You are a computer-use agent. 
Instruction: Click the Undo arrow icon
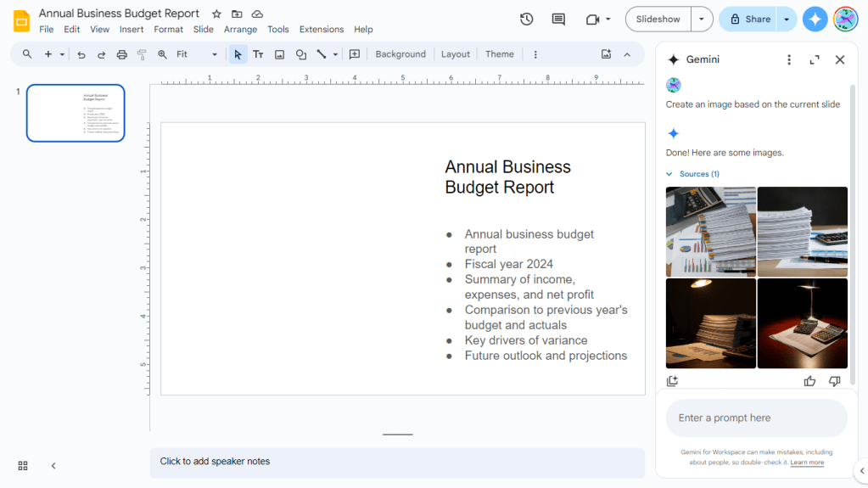pyautogui.click(x=81, y=54)
